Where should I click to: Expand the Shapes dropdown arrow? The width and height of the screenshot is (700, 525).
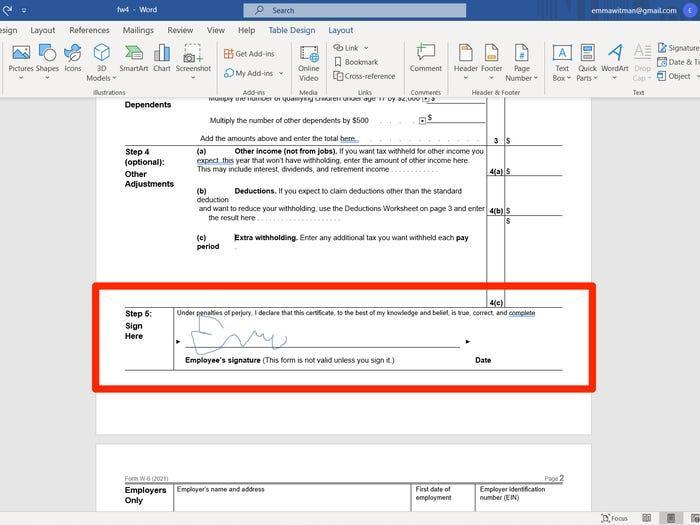point(47,78)
